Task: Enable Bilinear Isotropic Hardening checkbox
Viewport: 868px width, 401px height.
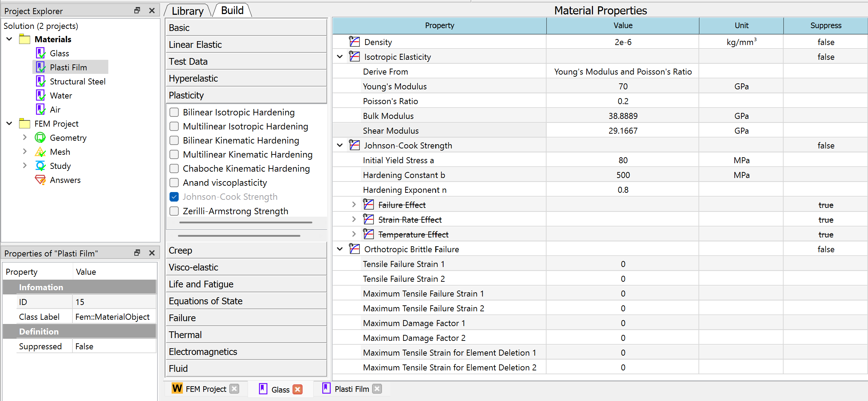Action: [174, 112]
